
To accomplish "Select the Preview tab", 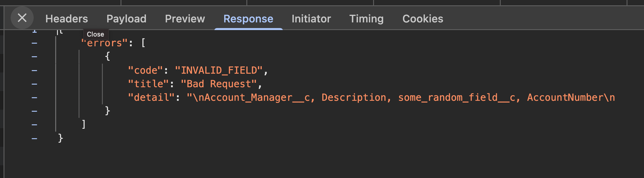I will (185, 19).
